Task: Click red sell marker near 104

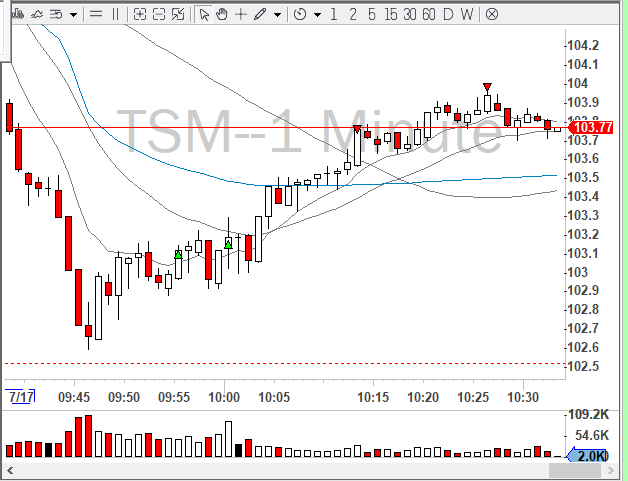Action: (487, 87)
